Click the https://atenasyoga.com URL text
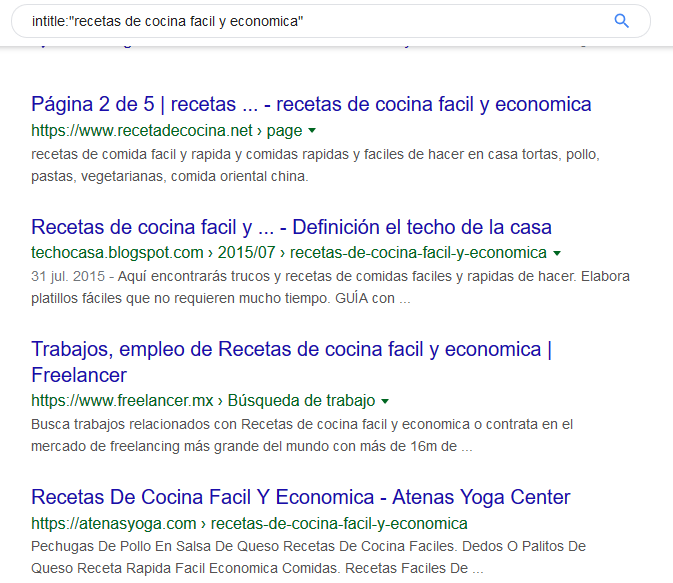The image size is (673, 583). (114, 523)
